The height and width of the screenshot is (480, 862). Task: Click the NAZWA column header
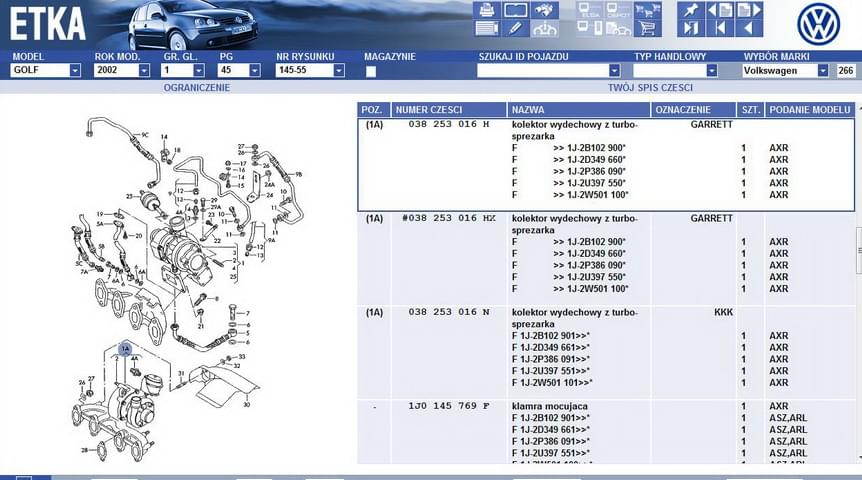click(x=579, y=109)
